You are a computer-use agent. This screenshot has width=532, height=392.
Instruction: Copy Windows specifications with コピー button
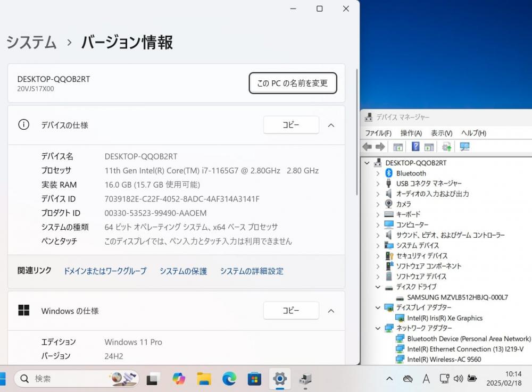point(291,310)
